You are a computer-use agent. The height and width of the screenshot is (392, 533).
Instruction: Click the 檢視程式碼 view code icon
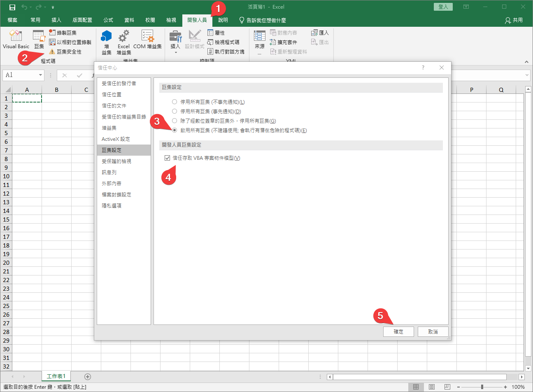click(210, 42)
